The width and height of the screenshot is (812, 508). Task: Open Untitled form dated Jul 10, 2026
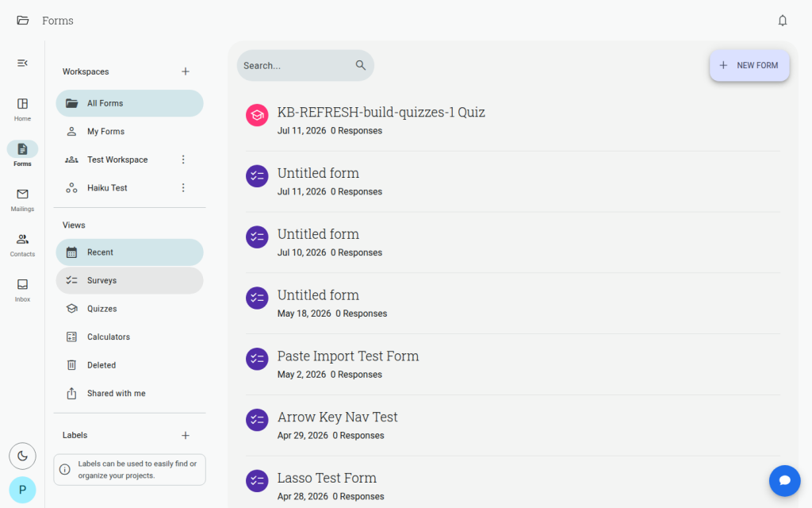pyautogui.click(x=513, y=243)
